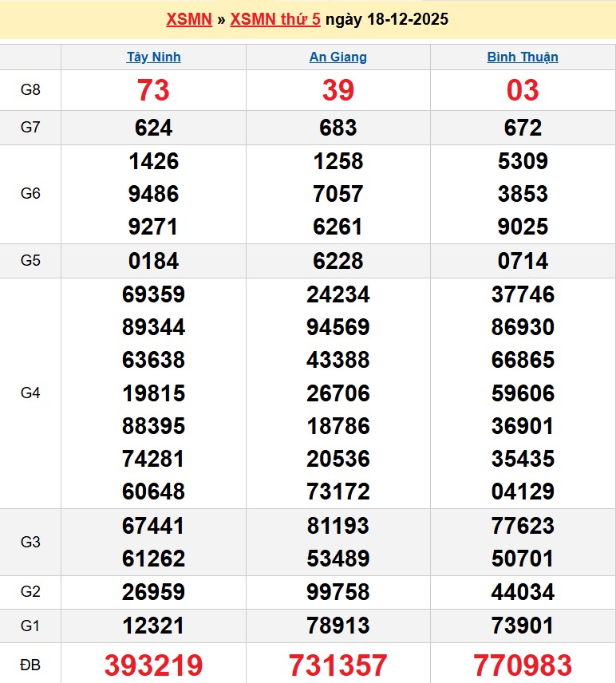Click the G3 prize row label
The height and width of the screenshot is (683, 616).
(x=30, y=543)
